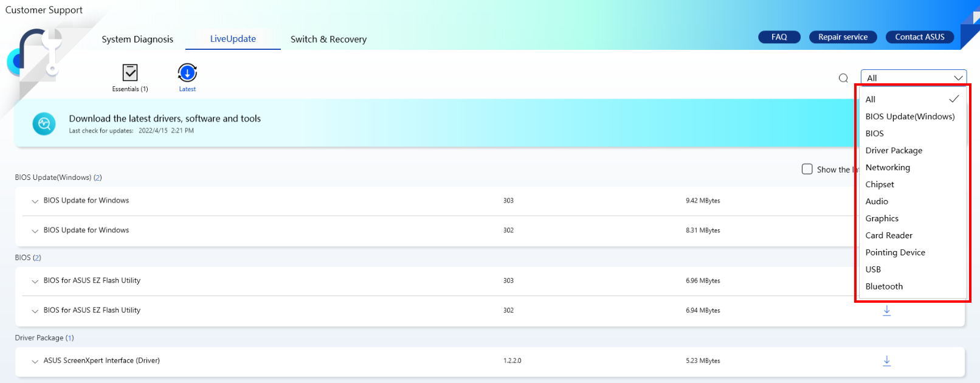
Task: Open the All category filter combo box
Action: pos(914,78)
